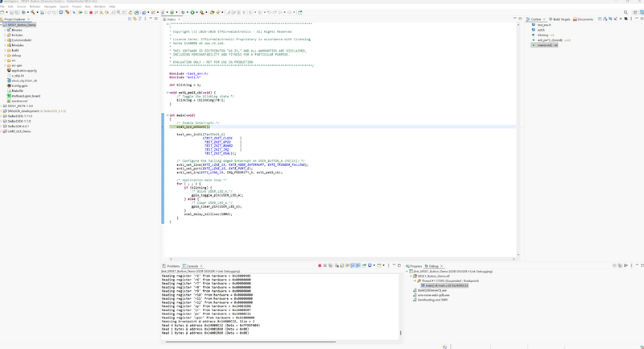Image resolution: width=644 pixels, height=349 pixels.
Task: Select the Documents tab
Action: [583, 19]
